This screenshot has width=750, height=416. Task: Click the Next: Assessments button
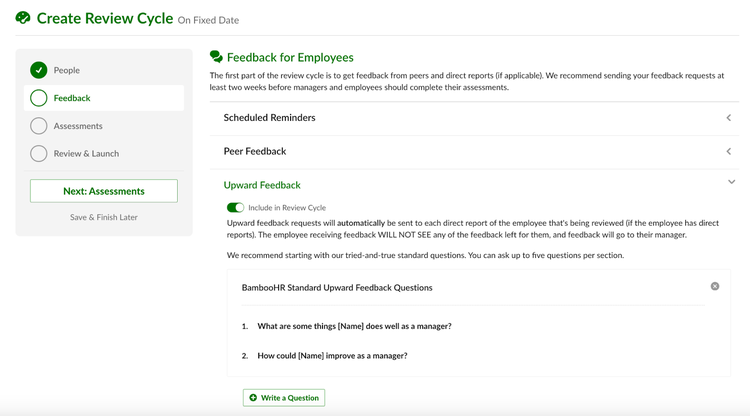(x=104, y=191)
